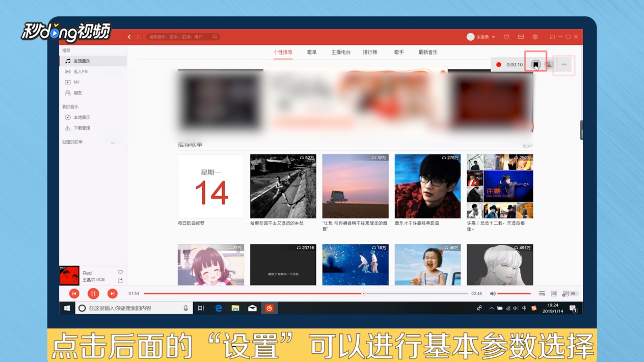Click the magnifier icon in search bar
This screenshot has height=362, width=644.
[x=215, y=37]
